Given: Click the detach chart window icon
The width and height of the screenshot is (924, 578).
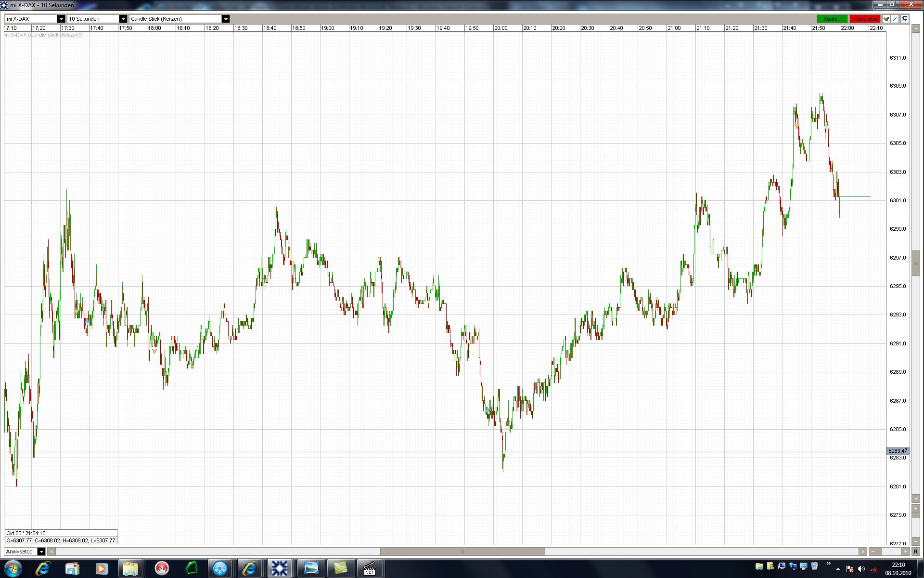Looking at the screenshot, I should coord(904,19).
